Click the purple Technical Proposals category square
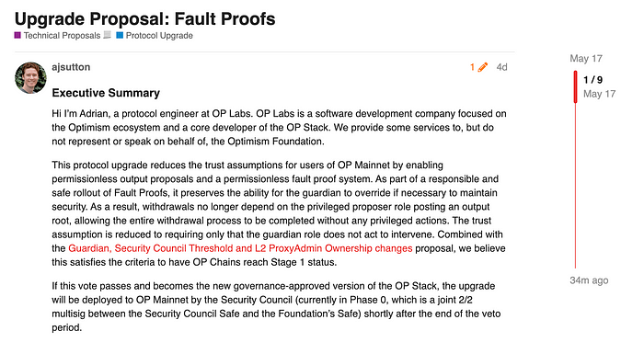The height and width of the screenshot is (354, 644). [x=17, y=35]
